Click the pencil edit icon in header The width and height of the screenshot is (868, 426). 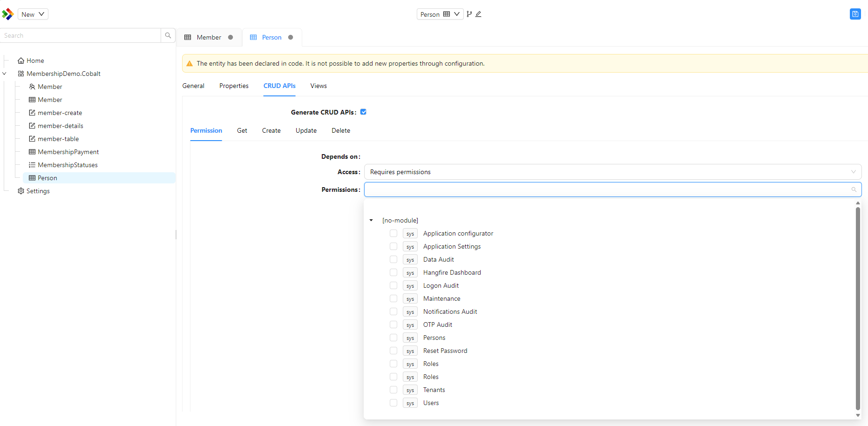[478, 14]
